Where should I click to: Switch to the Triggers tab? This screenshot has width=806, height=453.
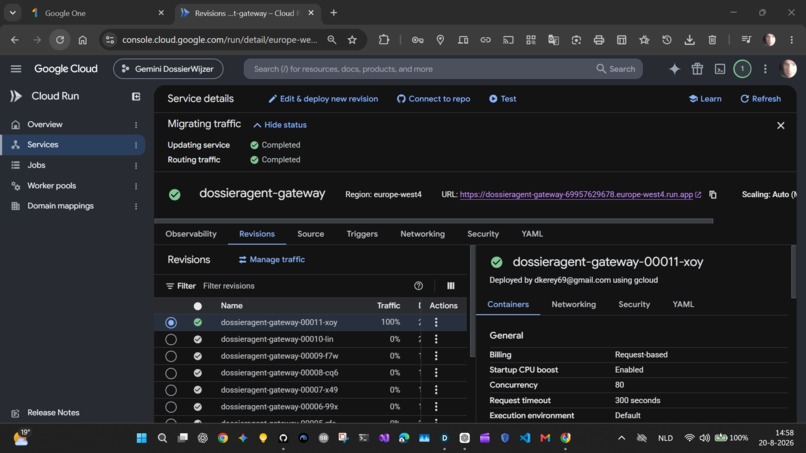coord(362,234)
